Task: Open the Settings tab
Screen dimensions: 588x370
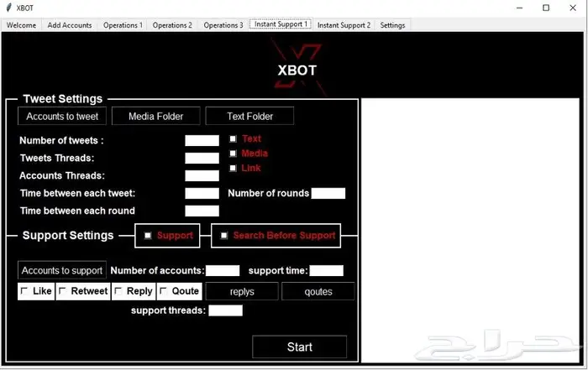Action: (x=392, y=25)
